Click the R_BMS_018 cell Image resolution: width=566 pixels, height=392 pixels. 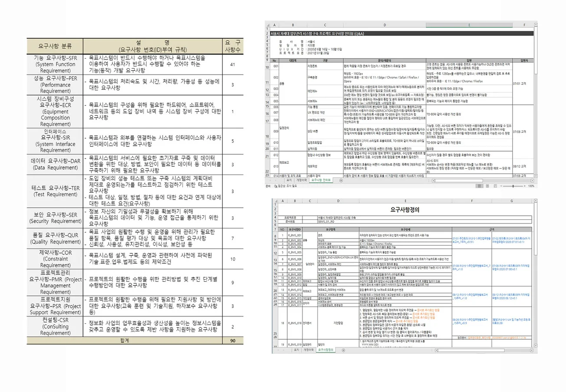click(295, 323)
